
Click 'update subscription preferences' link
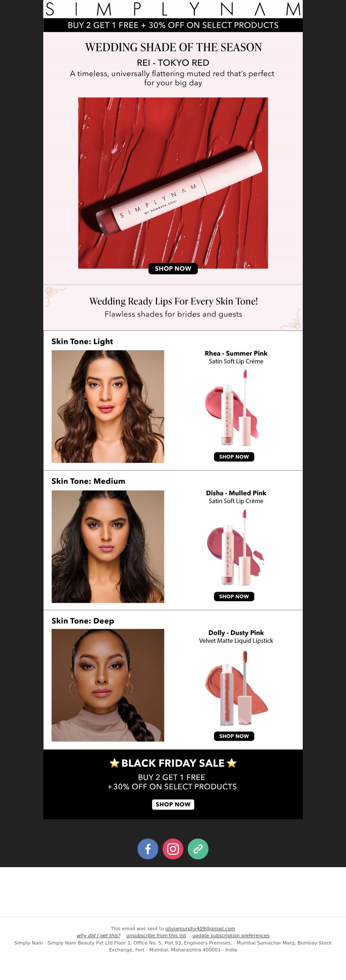point(231,935)
